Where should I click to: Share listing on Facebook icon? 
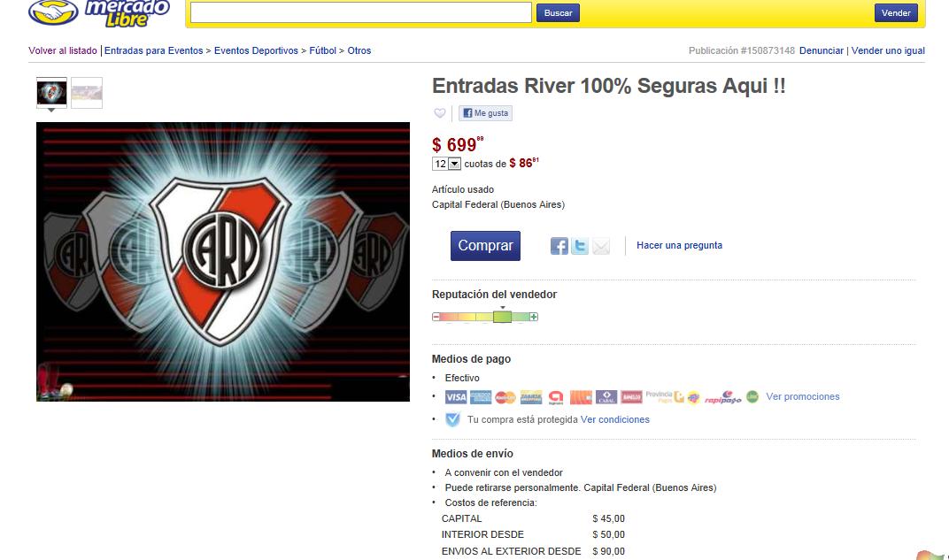[x=559, y=246]
